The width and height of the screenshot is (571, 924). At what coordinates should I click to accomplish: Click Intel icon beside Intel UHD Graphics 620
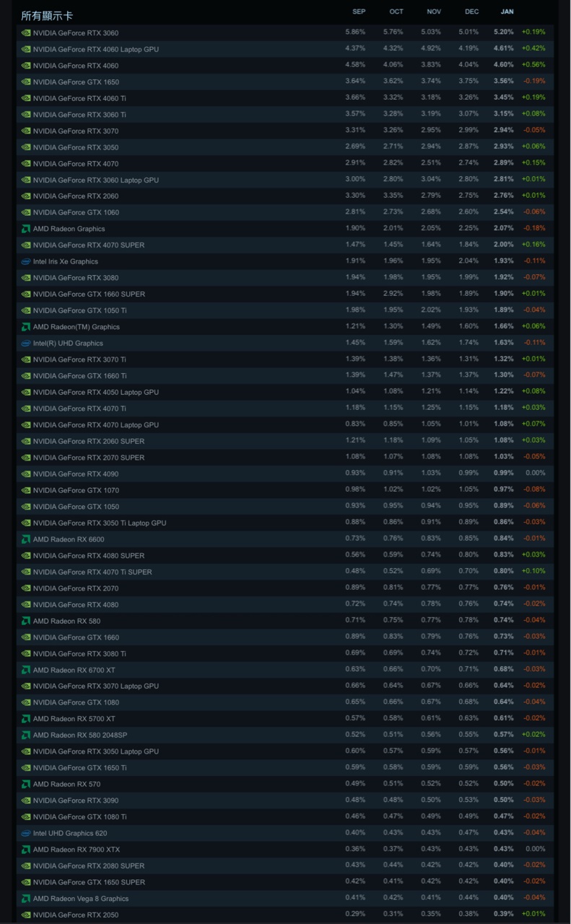coord(26,833)
